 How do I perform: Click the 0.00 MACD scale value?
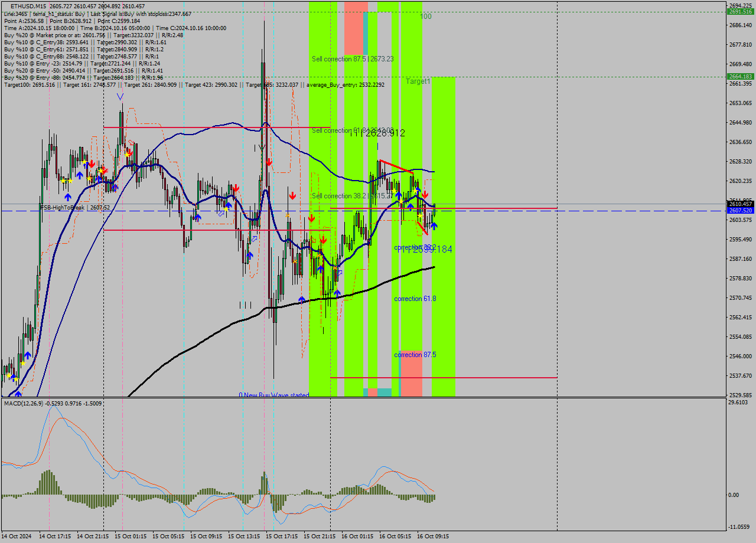735,495
